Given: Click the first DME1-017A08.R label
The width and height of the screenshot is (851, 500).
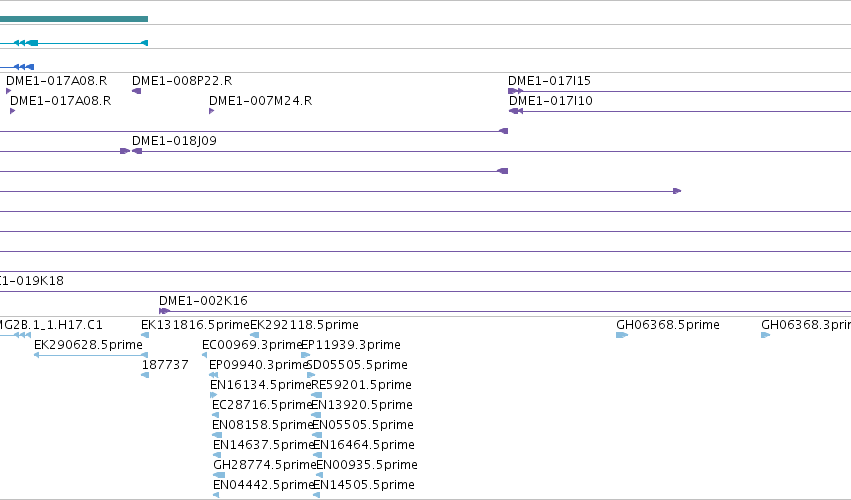Looking at the screenshot, I should point(56,80).
